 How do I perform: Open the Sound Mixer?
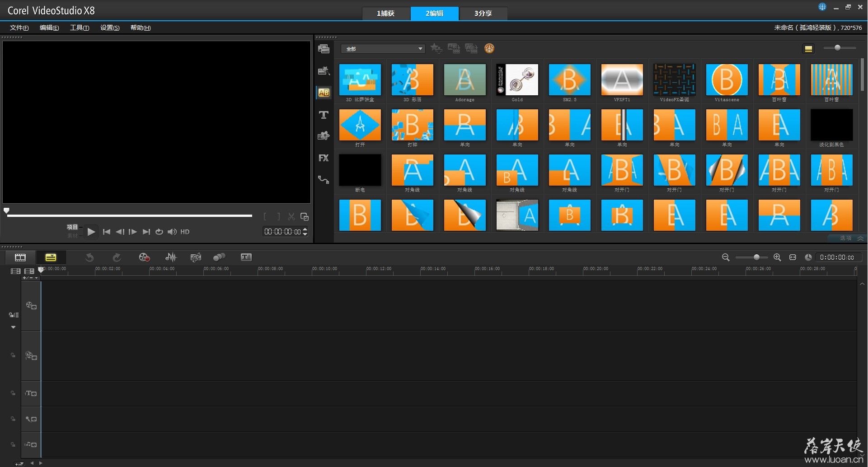click(171, 257)
